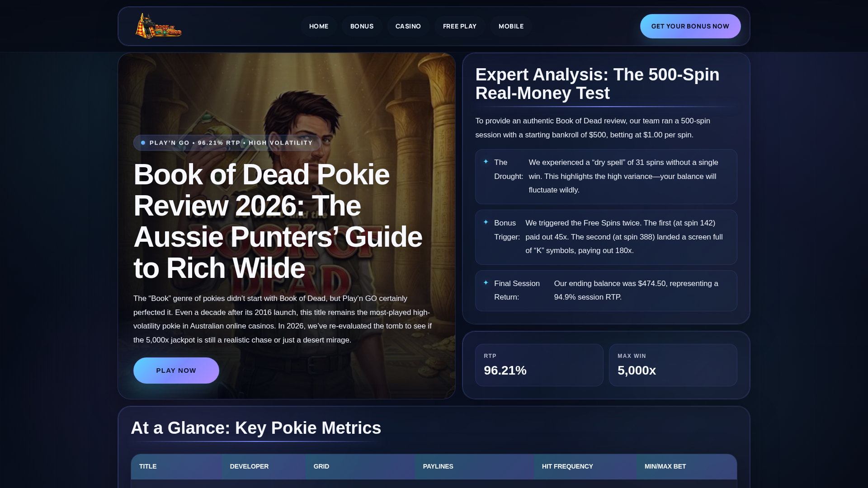Image resolution: width=868 pixels, height=488 pixels.
Task: Click the Book of Dead logo
Action: [159, 26]
